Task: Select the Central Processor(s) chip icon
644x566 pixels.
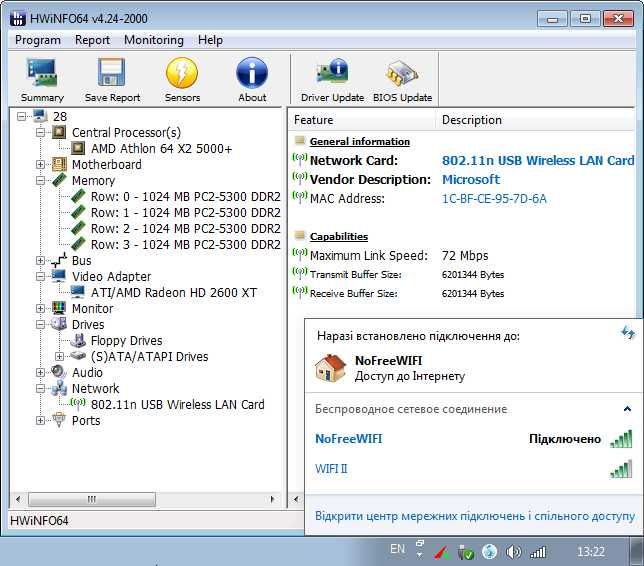Action: pos(59,132)
